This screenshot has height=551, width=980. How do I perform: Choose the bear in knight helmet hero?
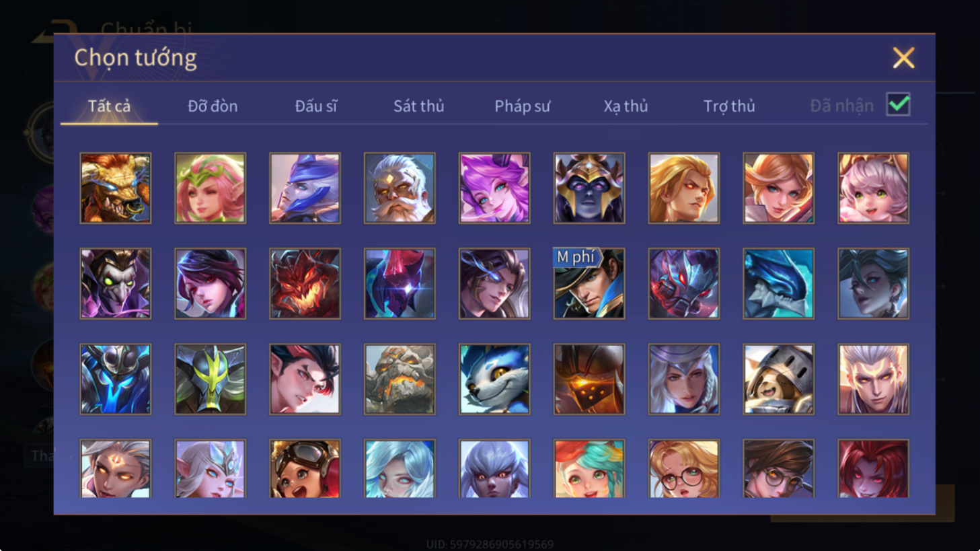[779, 379]
